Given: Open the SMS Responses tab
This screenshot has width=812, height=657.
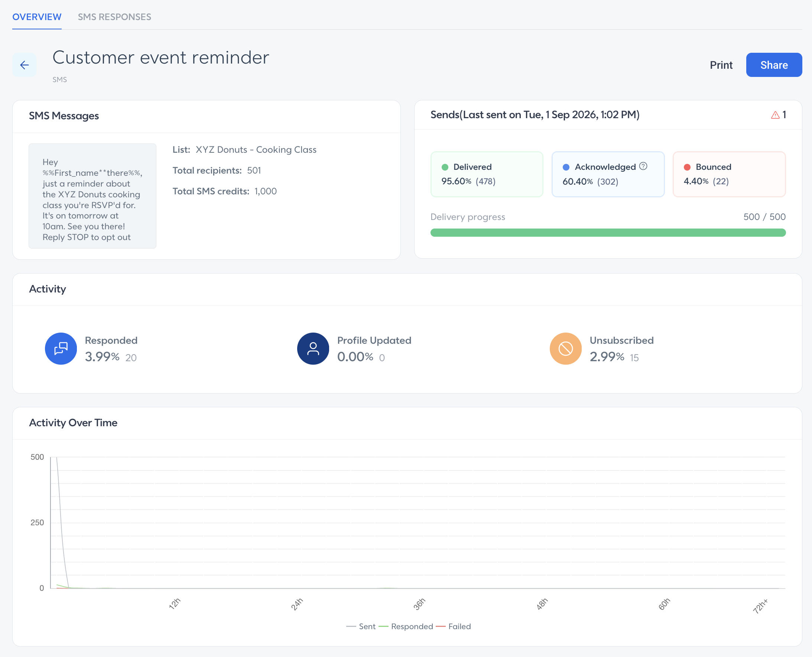Looking at the screenshot, I should pyautogui.click(x=115, y=17).
